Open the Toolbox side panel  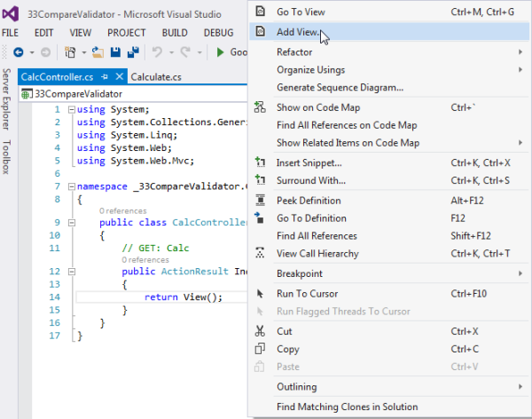(x=7, y=158)
